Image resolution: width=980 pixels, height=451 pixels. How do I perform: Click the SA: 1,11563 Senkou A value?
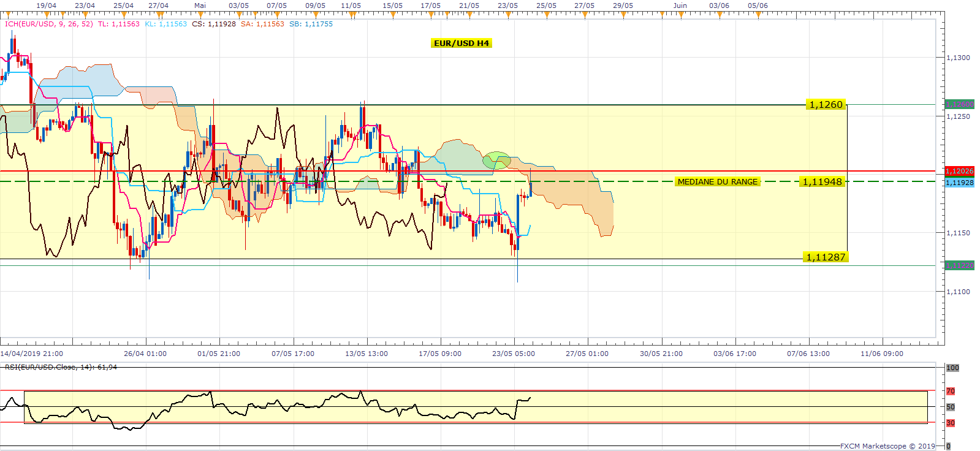point(262,24)
